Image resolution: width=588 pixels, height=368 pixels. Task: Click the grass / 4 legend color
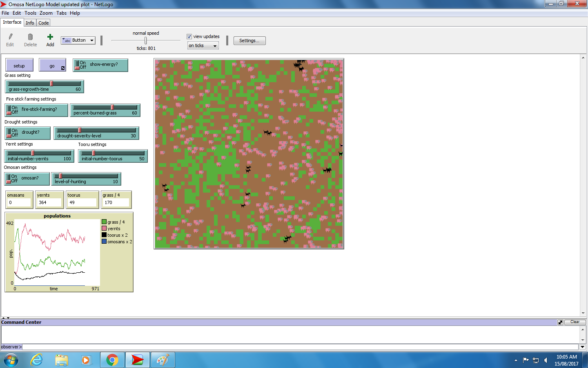coord(104,222)
